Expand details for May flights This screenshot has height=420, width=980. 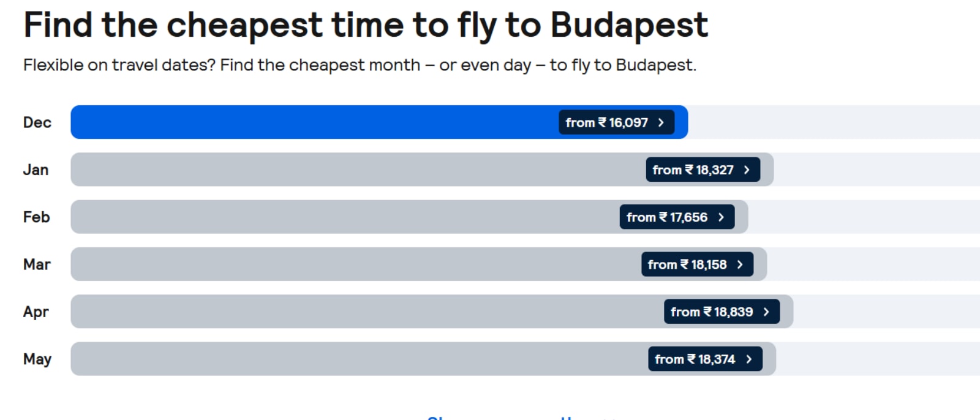point(704,359)
